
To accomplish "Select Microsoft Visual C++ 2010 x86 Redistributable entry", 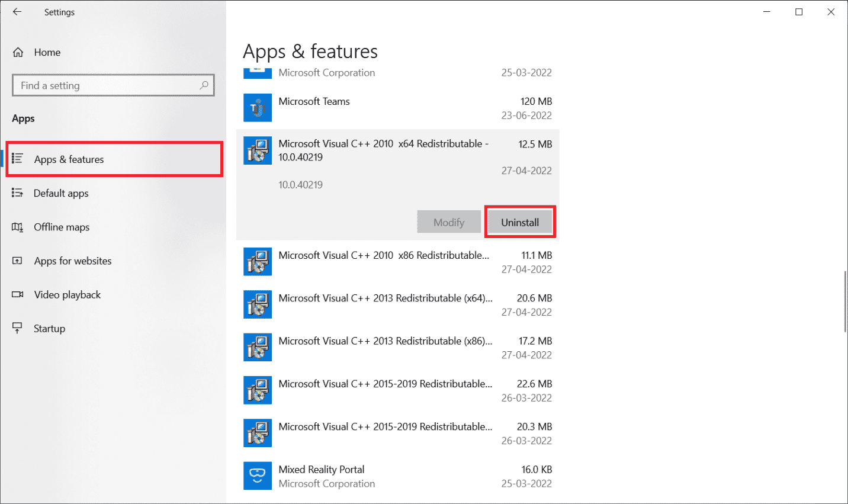I will [398, 262].
